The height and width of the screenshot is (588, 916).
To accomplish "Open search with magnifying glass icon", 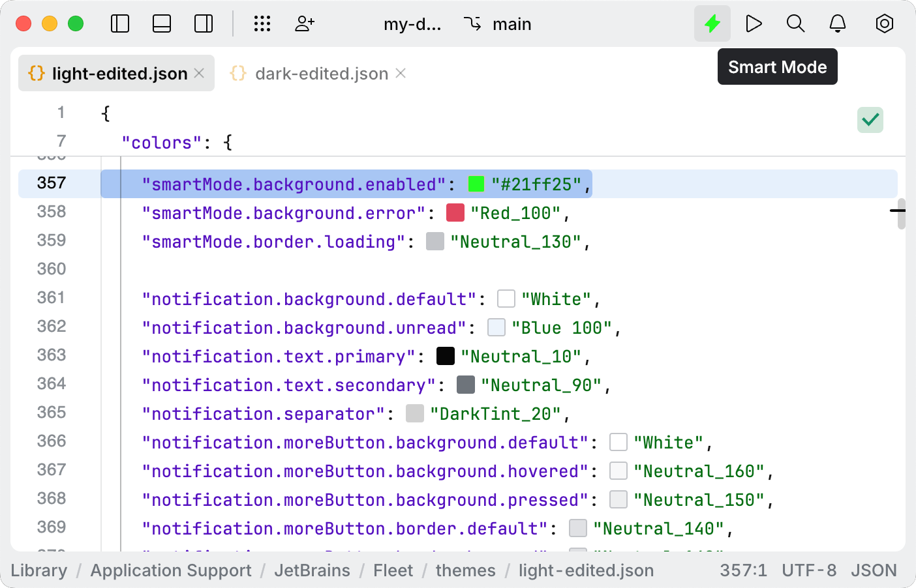I will [795, 24].
